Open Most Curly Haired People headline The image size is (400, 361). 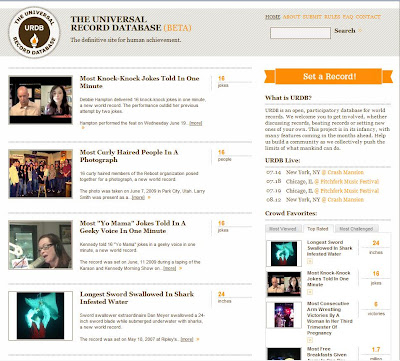pos(129,156)
